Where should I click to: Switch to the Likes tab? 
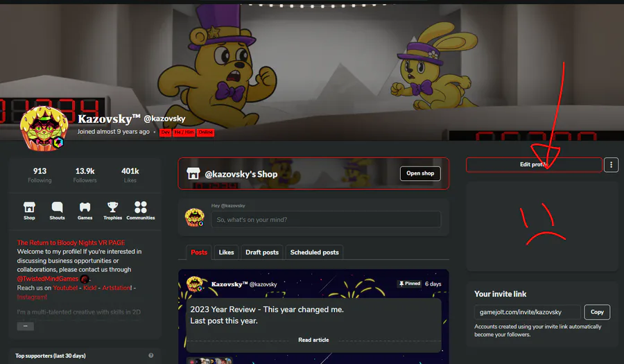pyautogui.click(x=226, y=252)
